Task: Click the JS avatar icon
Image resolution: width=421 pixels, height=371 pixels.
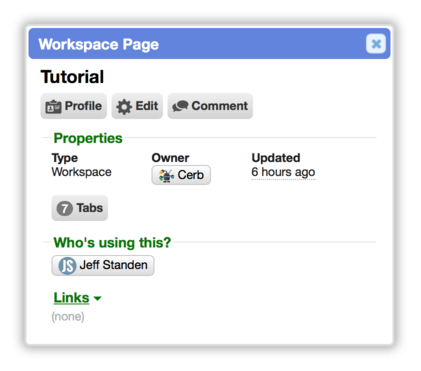Action: 67,266
